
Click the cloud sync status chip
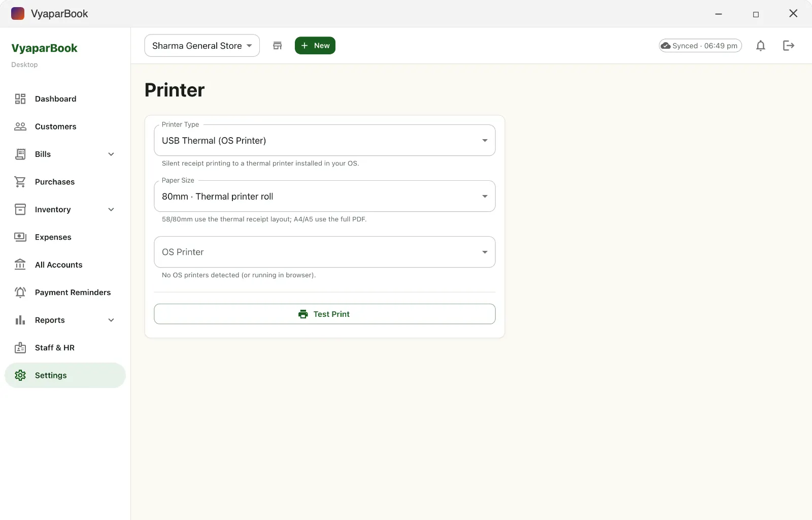[x=700, y=46]
